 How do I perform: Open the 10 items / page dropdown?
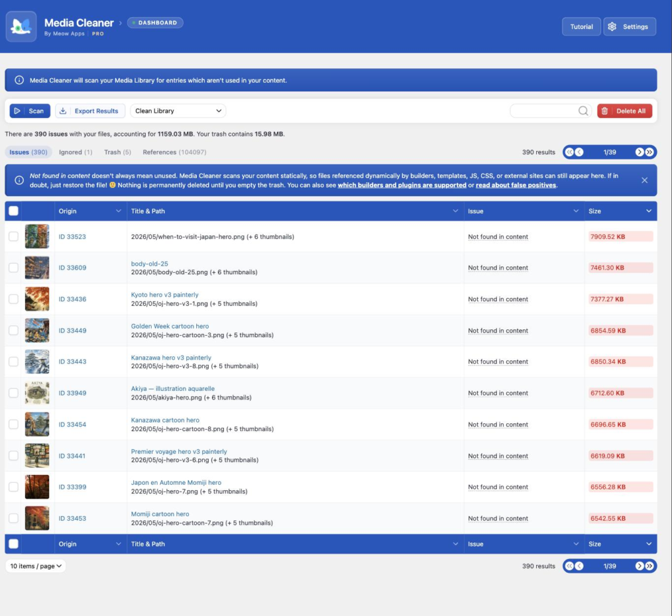point(35,566)
